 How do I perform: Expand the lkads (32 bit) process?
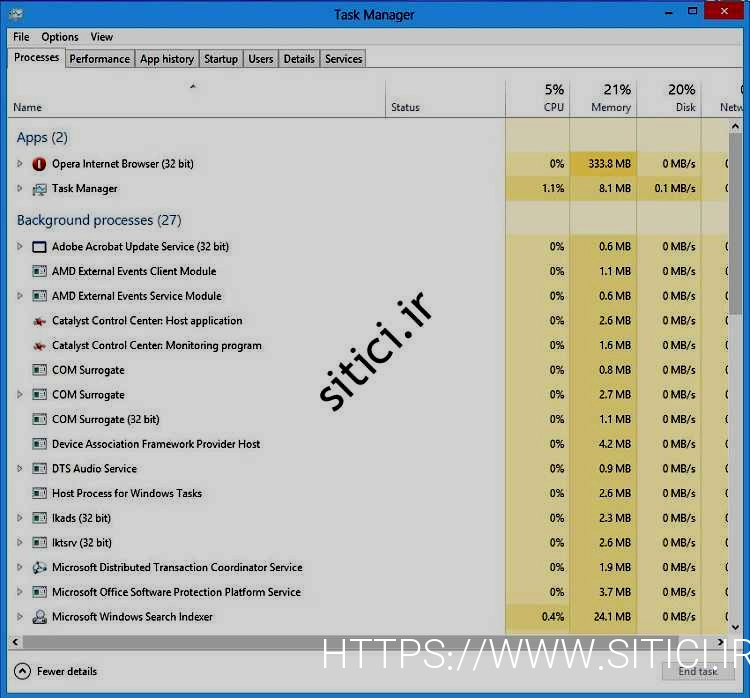coord(20,518)
